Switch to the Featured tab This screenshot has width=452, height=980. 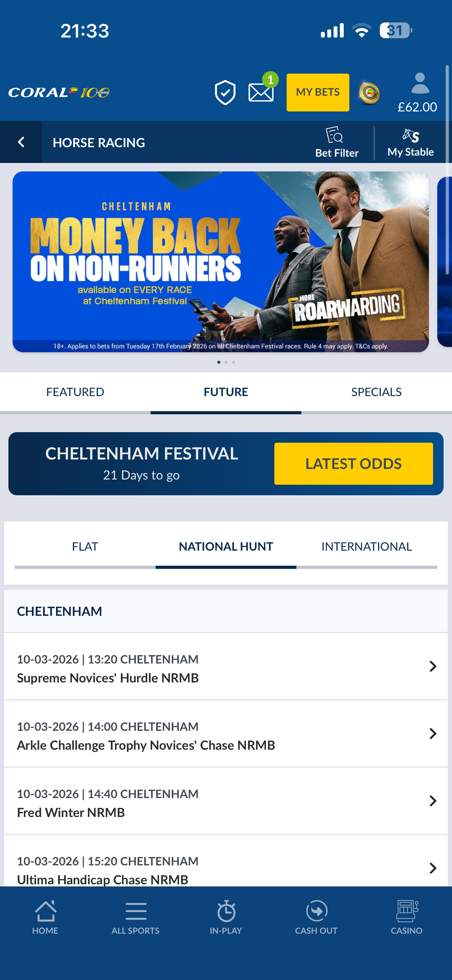75,392
